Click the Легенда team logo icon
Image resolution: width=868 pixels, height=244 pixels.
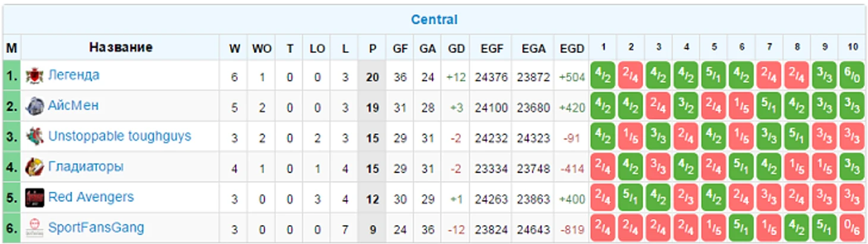point(34,75)
